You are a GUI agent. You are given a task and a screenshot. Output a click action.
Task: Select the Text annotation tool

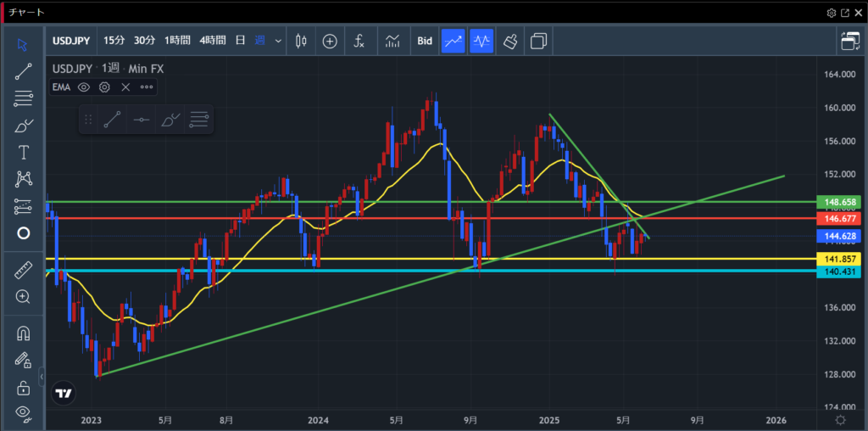(23, 153)
